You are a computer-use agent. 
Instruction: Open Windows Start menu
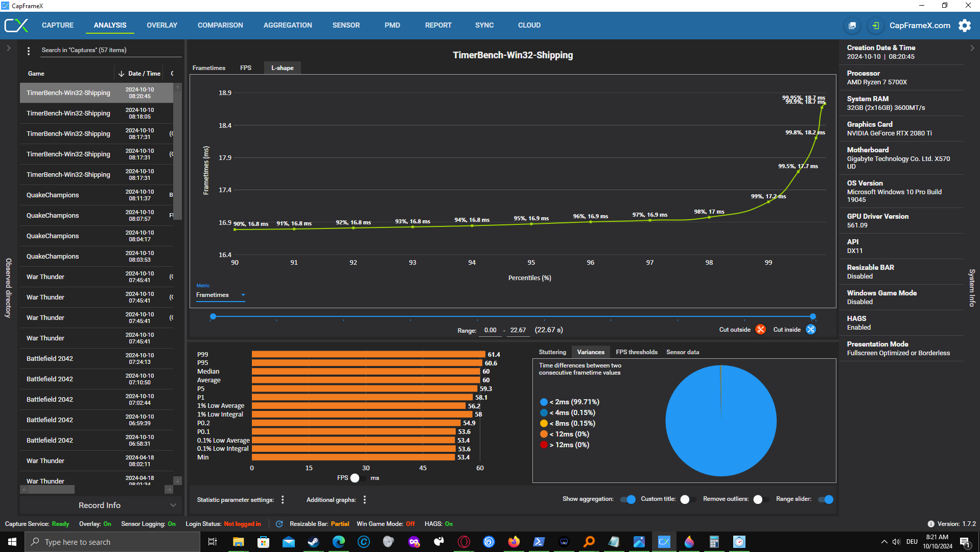12,542
